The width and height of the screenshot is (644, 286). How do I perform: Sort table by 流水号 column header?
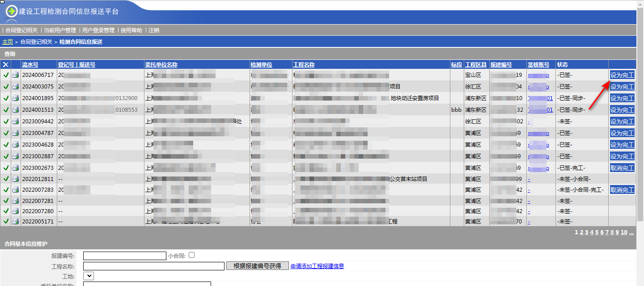tap(30, 65)
